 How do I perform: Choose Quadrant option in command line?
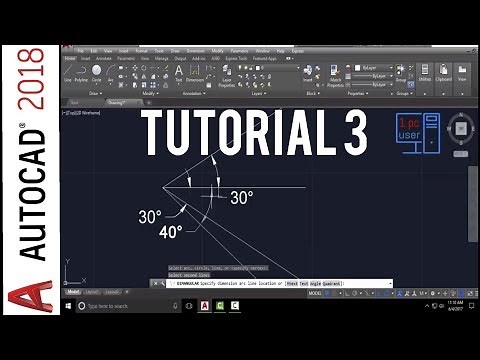coord(331,283)
